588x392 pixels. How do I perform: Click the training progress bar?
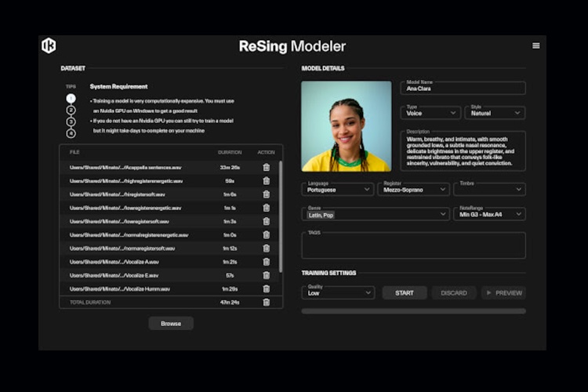(x=414, y=311)
